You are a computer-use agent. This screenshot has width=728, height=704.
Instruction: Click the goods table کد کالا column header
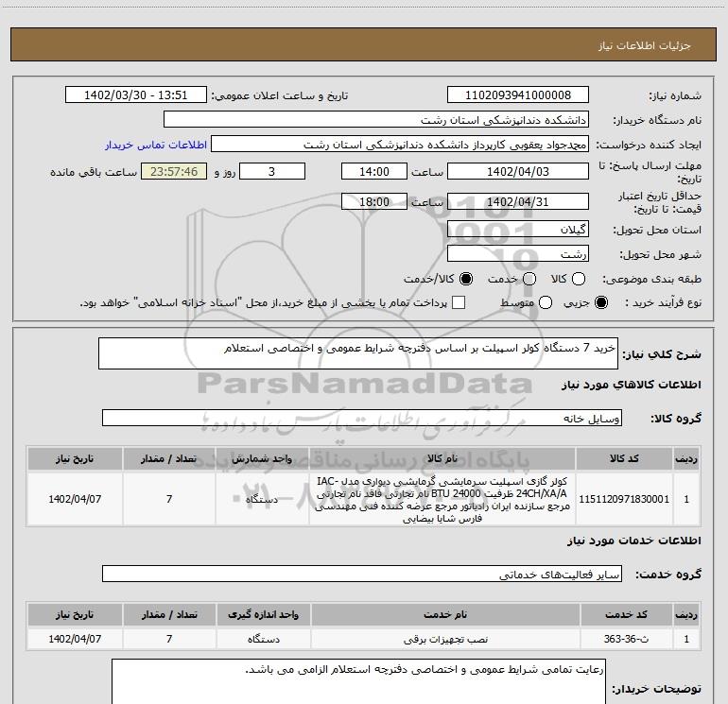click(x=624, y=458)
